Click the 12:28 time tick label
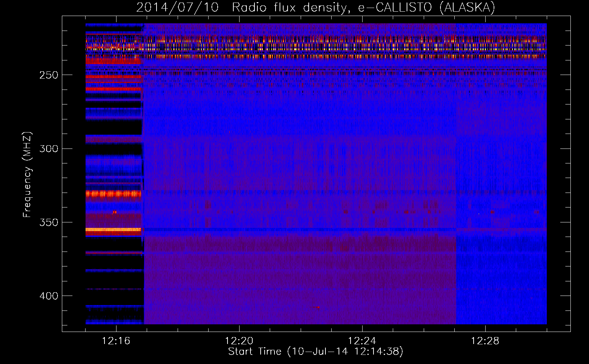The width and height of the screenshot is (589, 364). click(x=485, y=341)
